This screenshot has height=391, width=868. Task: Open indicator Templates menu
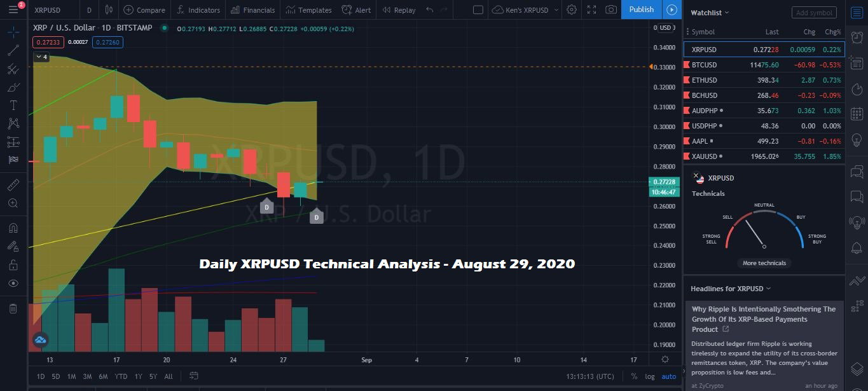[x=309, y=10]
